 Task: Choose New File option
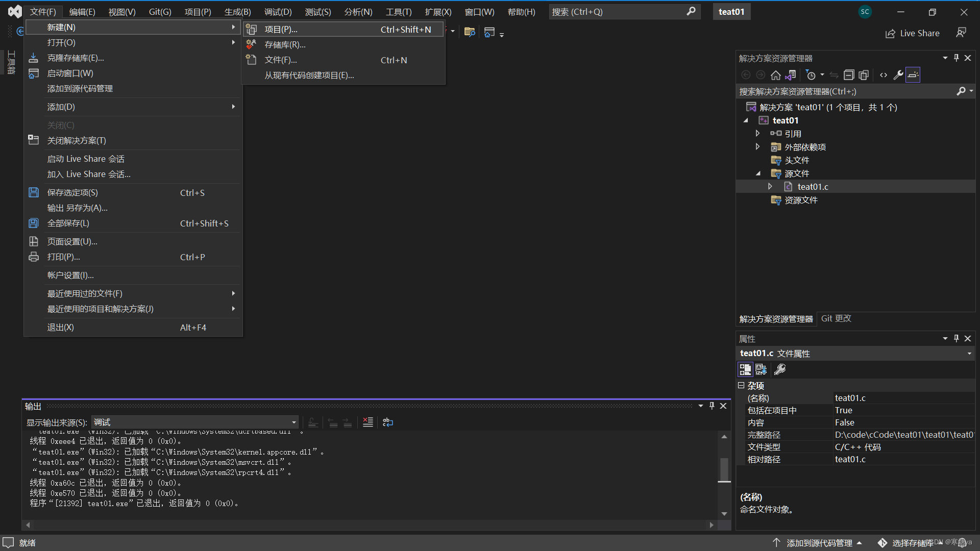click(x=344, y=60)
